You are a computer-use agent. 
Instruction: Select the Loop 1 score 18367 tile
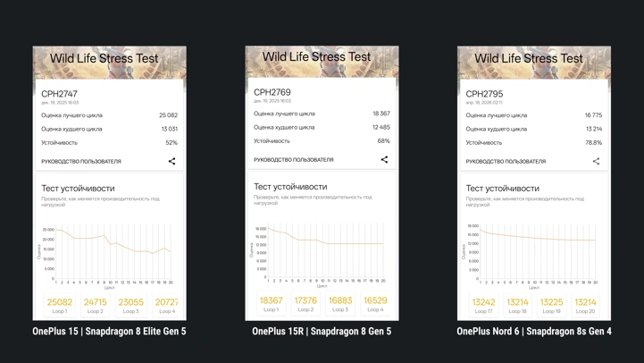[x=271, y=303]
